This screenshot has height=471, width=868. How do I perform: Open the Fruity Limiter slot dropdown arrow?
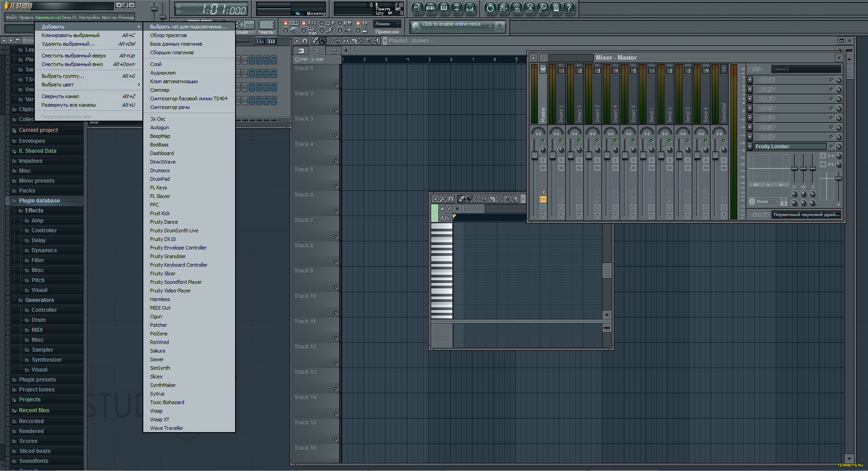(750, 146)
